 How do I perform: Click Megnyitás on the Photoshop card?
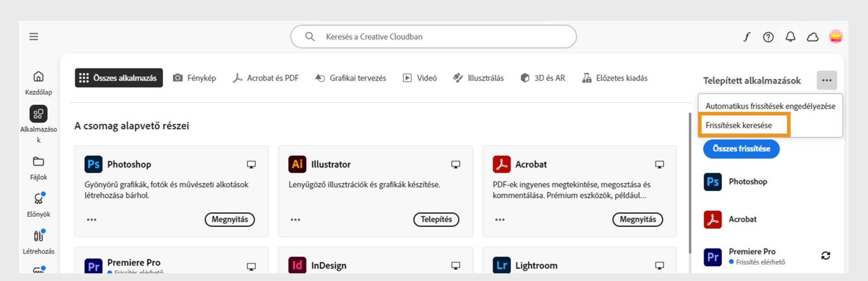tap(230, 219)
